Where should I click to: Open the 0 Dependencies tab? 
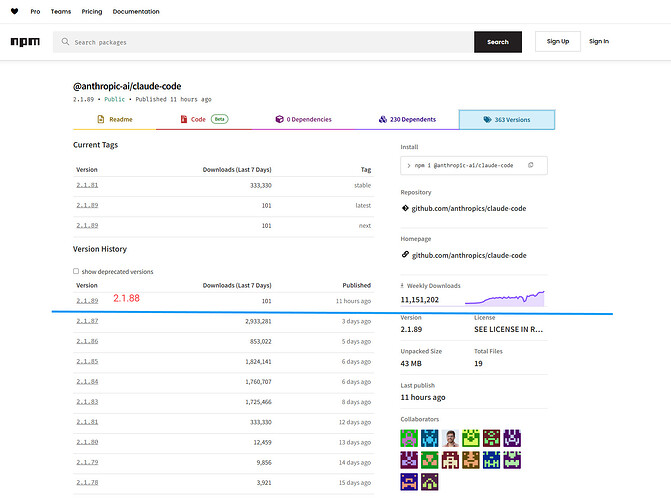[303, 119]
